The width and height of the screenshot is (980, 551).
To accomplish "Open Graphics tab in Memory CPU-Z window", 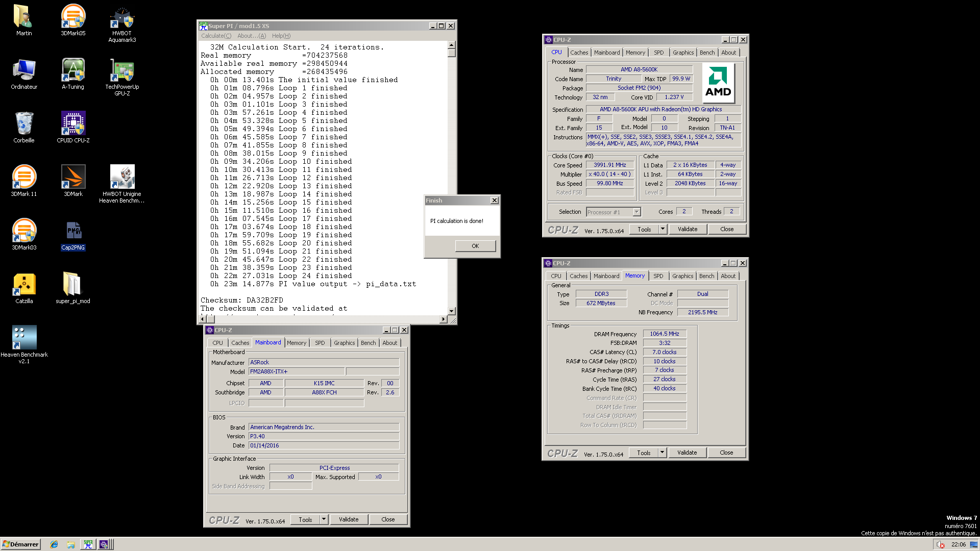I will (682, 276).
